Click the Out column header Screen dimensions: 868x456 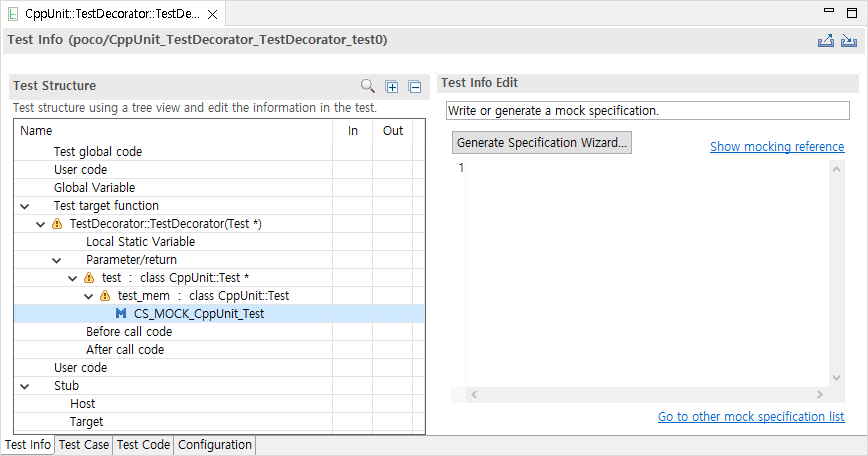(392, 131)
